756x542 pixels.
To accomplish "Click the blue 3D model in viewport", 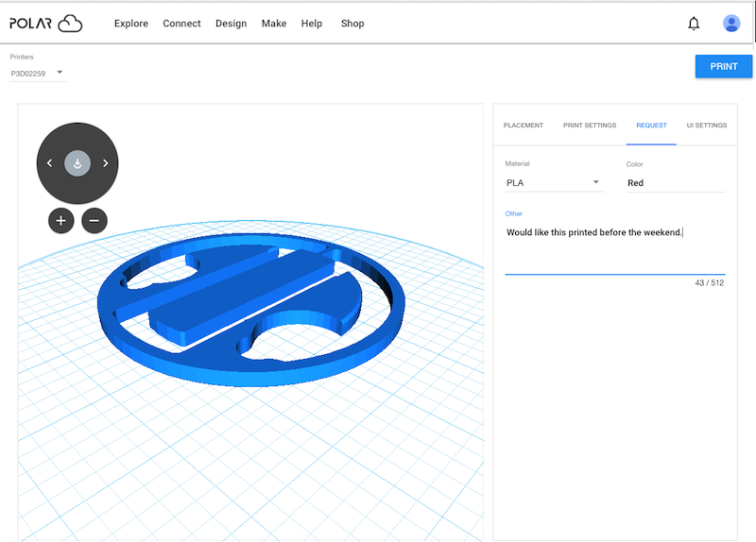I will 250,310.
